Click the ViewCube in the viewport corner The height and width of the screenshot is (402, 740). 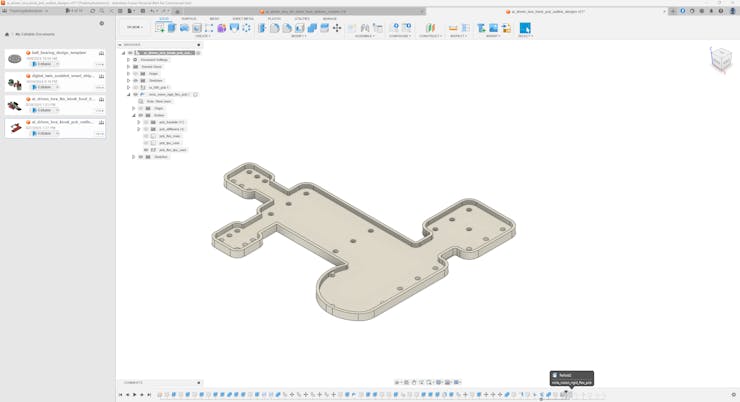click(x=720, y=61)
